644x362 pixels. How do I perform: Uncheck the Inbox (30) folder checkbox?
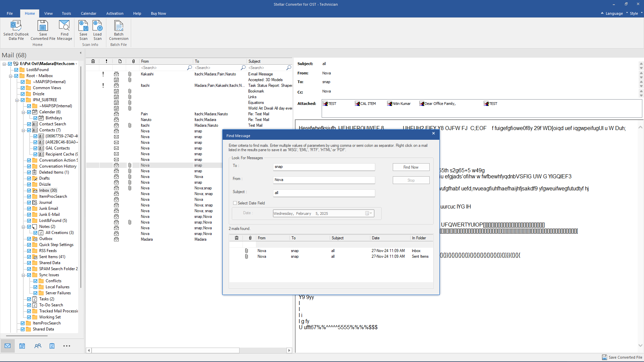click(29, 190)
